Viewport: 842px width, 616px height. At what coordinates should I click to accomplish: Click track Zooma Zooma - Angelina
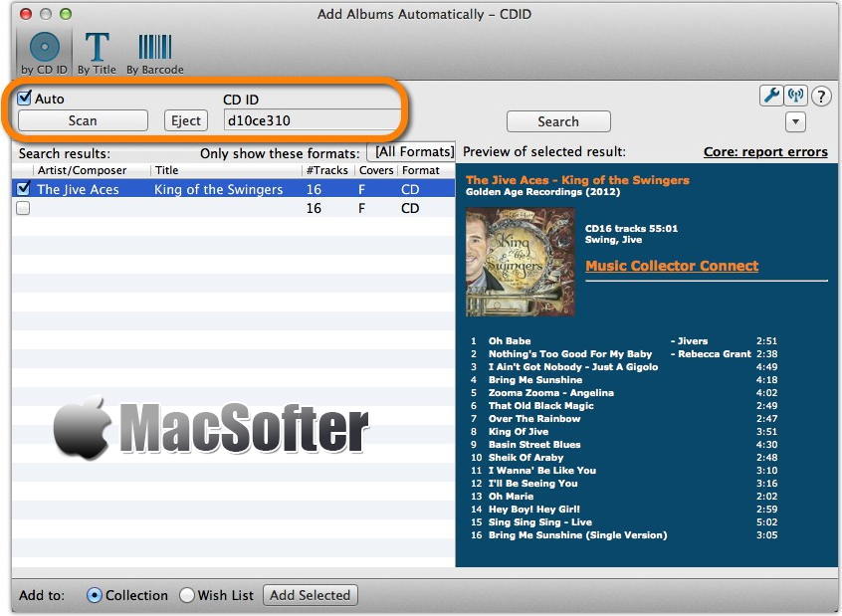551,392
